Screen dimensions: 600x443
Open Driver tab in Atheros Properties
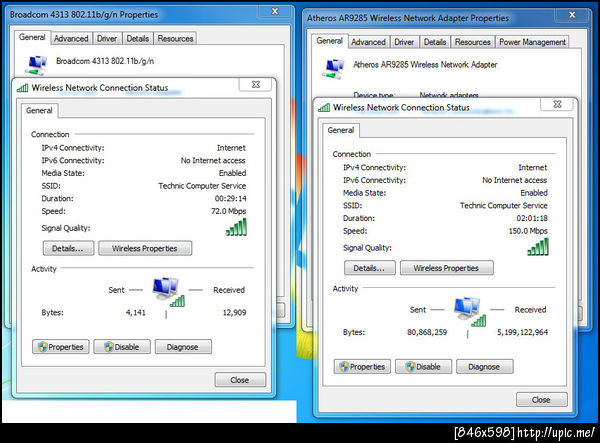404,42
